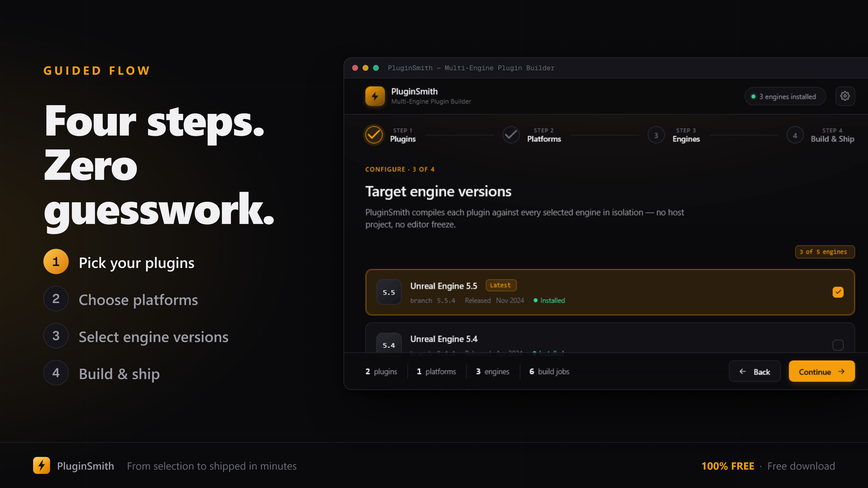Check the Unreal Engine 5.4 checkbox

pyautogui.click(x=838, y=345)
